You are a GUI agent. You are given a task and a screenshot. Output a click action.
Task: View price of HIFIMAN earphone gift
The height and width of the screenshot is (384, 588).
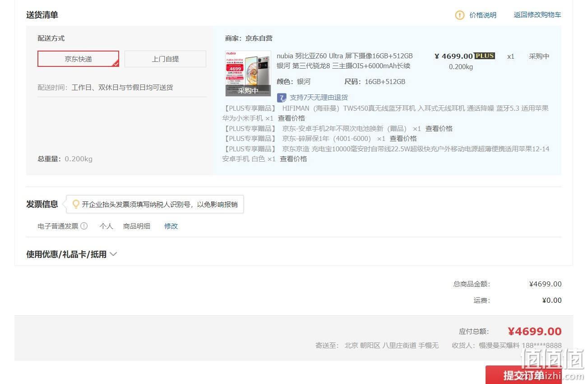[291, 118]
